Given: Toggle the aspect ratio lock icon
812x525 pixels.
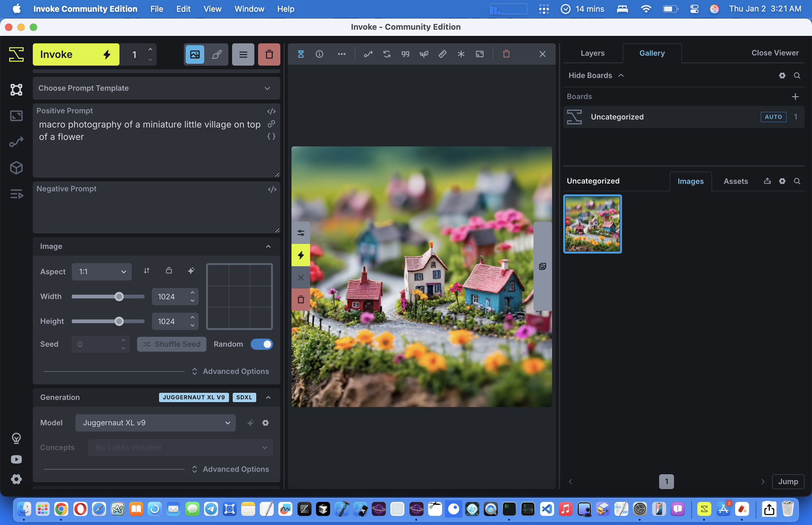Looking at the screenshot, I should [x=169, y=271].
